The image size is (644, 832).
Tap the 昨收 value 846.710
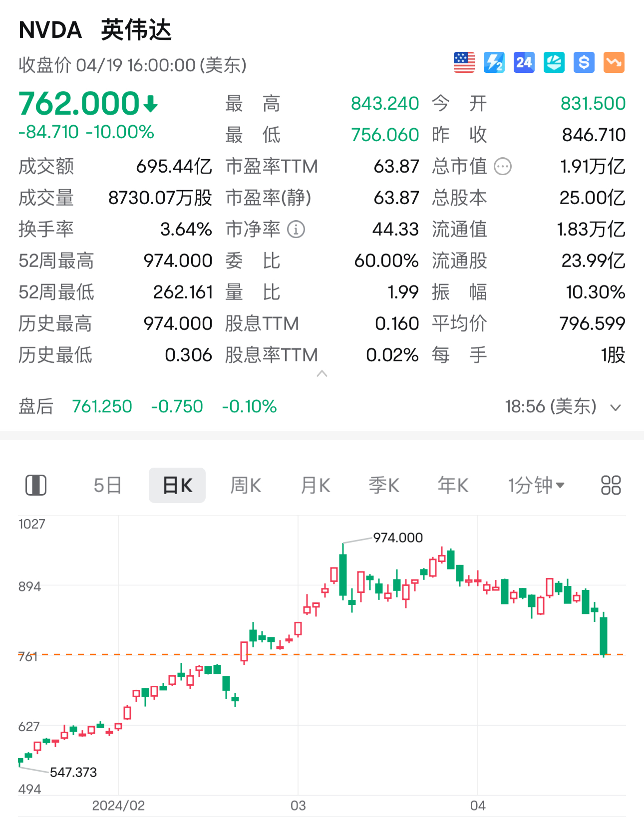594,135
